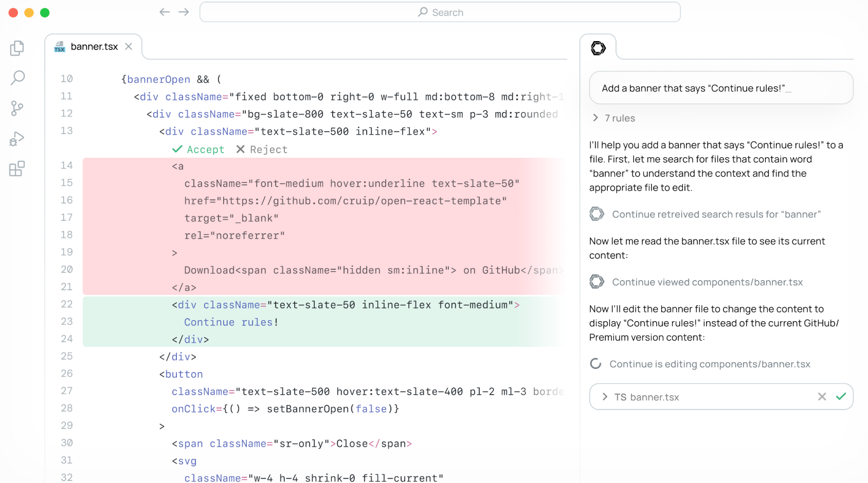Viewport: 868px width, 483px height.
Task: Click the back navigation arrow
Action: 165,12
